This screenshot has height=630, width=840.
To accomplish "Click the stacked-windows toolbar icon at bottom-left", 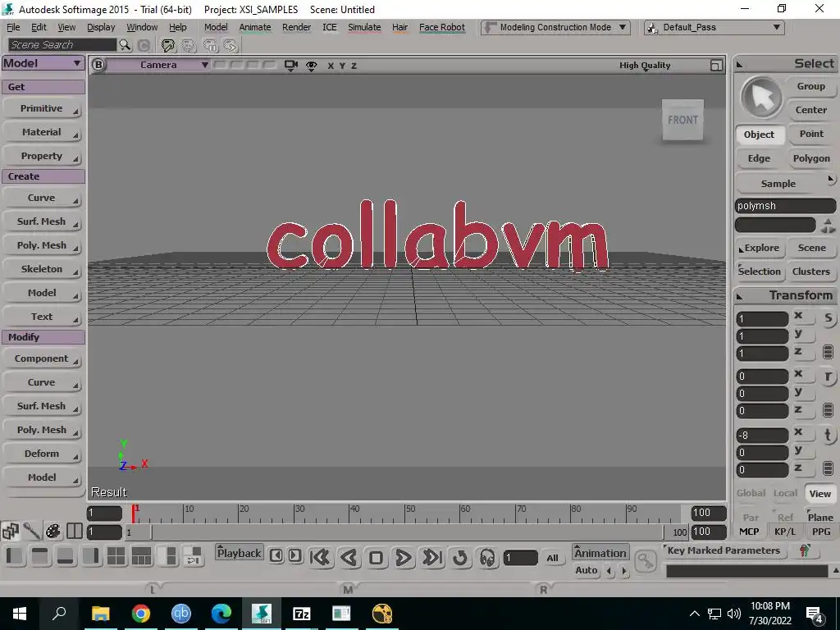I will (x=10, y=531).
